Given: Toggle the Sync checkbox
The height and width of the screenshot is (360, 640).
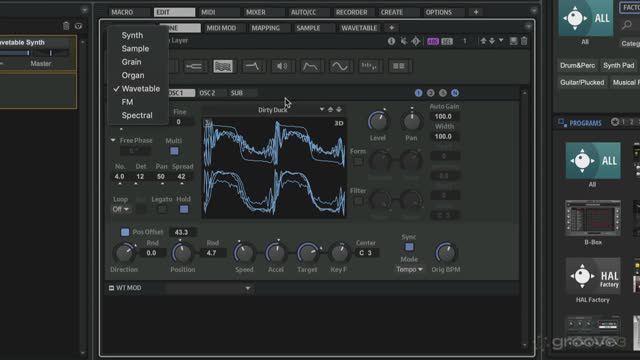Looking at the screenshot, I should click(x=409, y=247).
